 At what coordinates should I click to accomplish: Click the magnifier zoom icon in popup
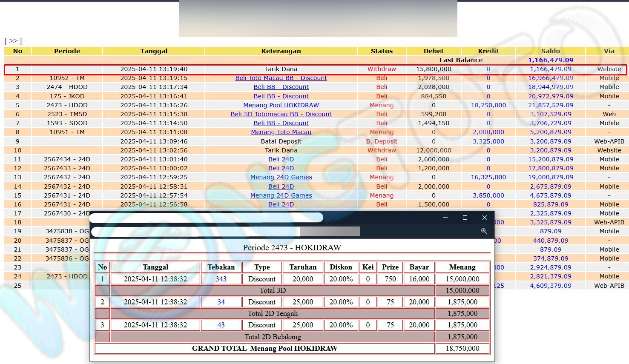(x=484, y=231)
